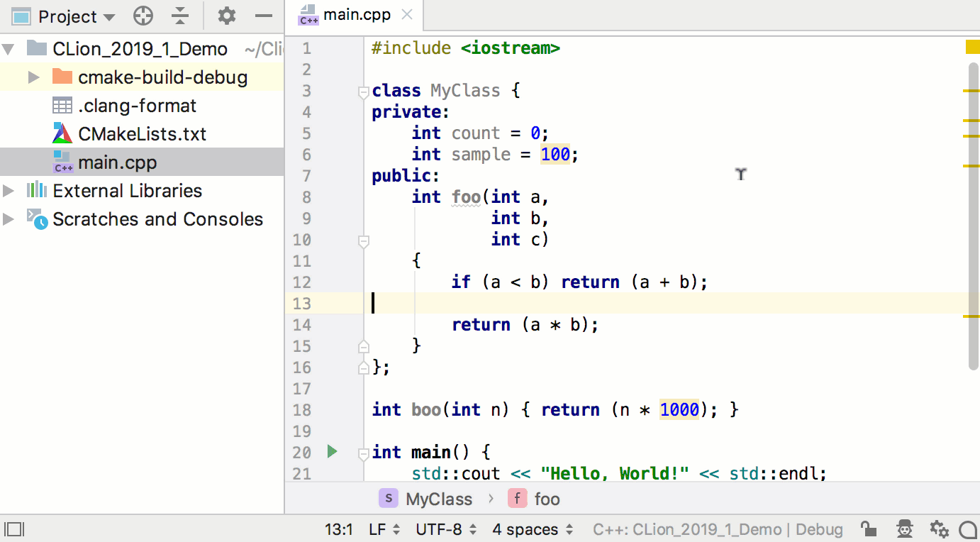Click the editor vertical scrollbar
The image size is (980, 542).
click(x=973, y=213)
